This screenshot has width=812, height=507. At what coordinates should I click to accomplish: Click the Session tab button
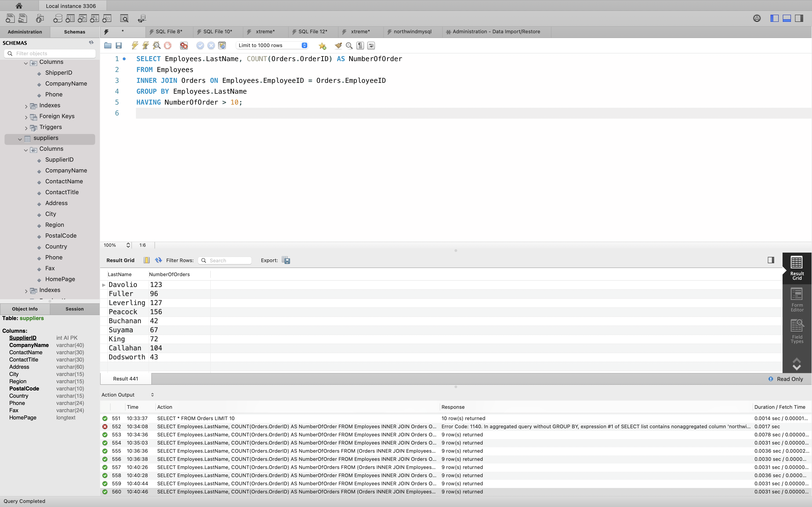point(75,309)
